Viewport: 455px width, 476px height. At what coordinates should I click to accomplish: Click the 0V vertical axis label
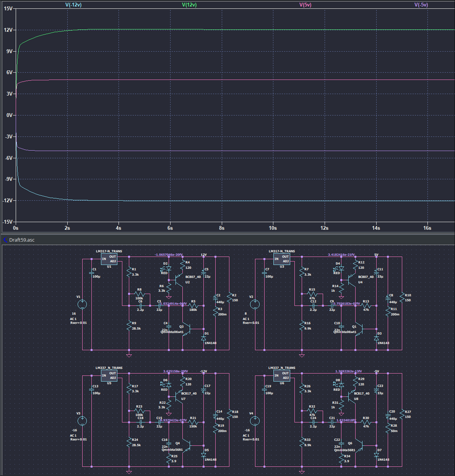pyautogui.click(x=9, y=115)
